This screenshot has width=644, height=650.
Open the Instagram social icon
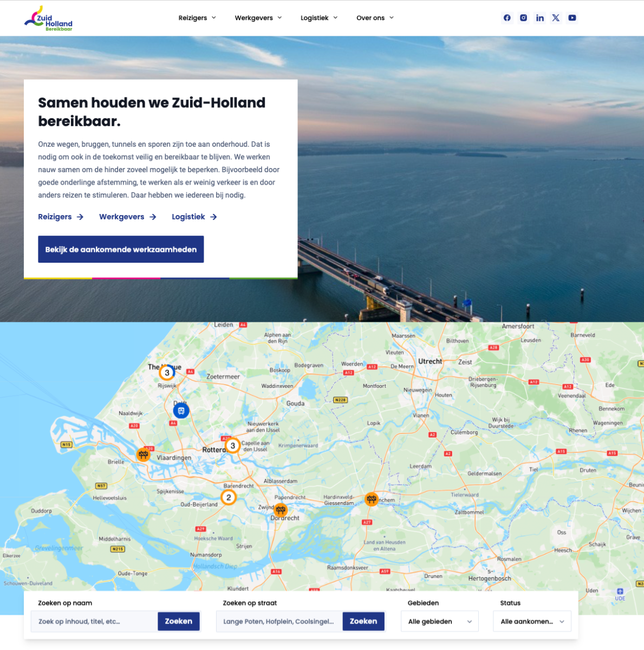[523, 18]
